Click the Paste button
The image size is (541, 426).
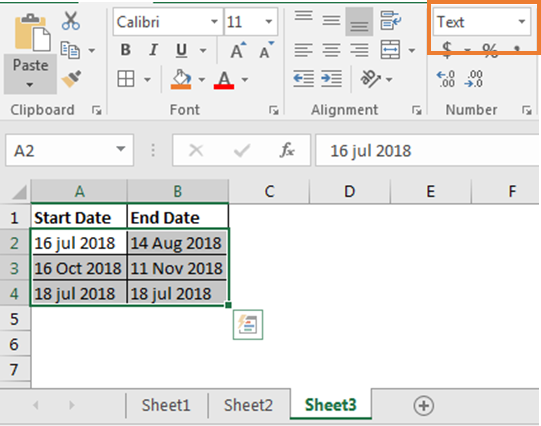pos(30,53)
